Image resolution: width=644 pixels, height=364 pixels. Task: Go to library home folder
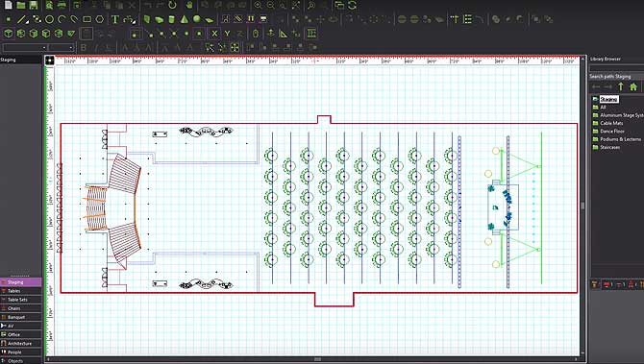click(x=633, y=86)
